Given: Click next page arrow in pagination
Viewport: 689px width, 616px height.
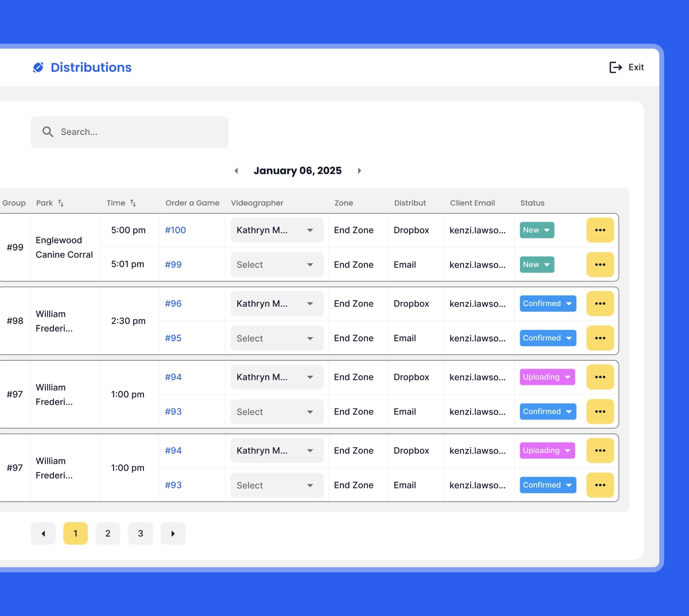Looking at the screenshot, I should 173,533.
